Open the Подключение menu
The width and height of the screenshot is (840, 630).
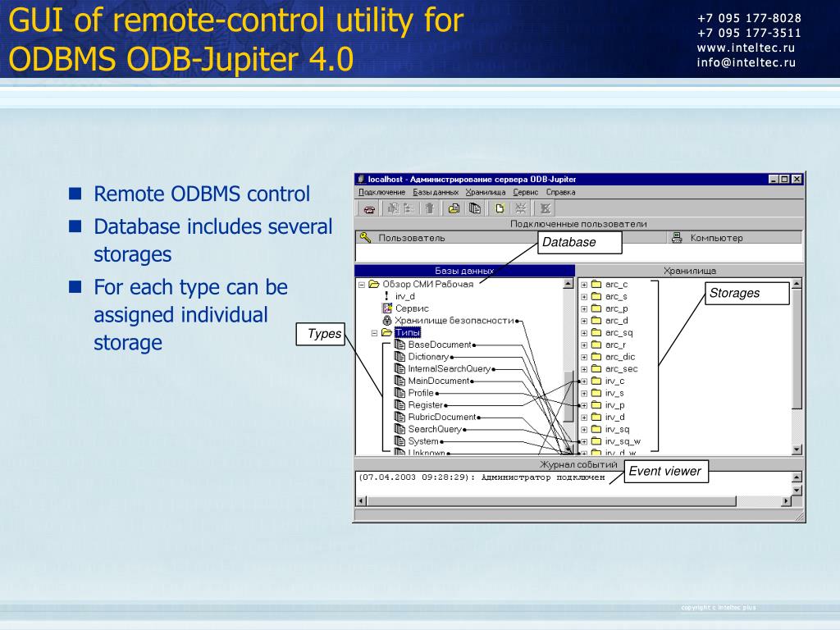click(382, 192)
